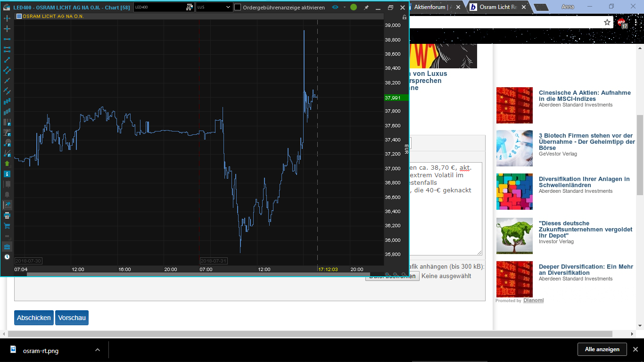
Task: Follow the Dianomi promoted-by link
Action: pos(533,300)
